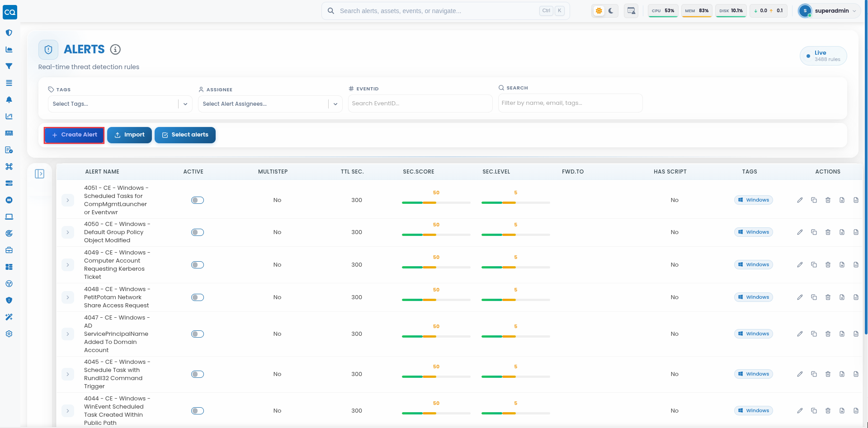868x428 pixels.
Task: Sort by TTL SEC. column header
Action: point(352,172)
